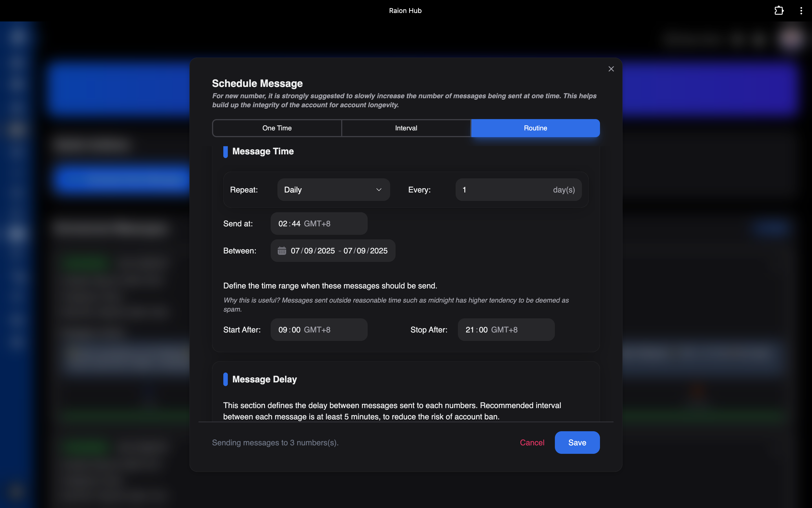Edit the Send at time field
812x508 pixels.
[x=319, y=224]
